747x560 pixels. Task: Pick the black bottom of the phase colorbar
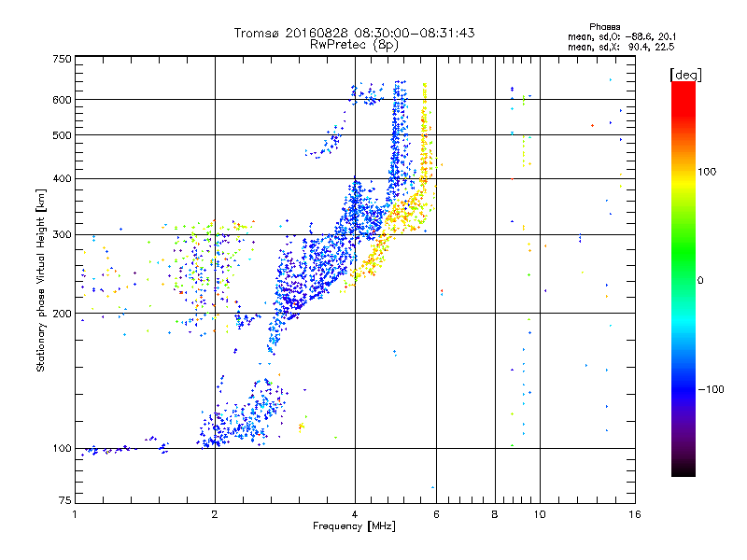coord(684,469)
